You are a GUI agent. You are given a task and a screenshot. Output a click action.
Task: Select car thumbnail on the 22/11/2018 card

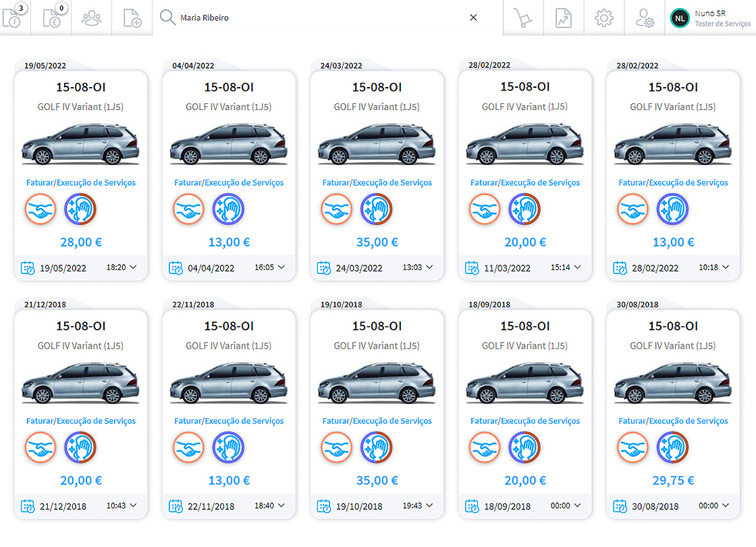pyautogui.click(x=229, y=383)
